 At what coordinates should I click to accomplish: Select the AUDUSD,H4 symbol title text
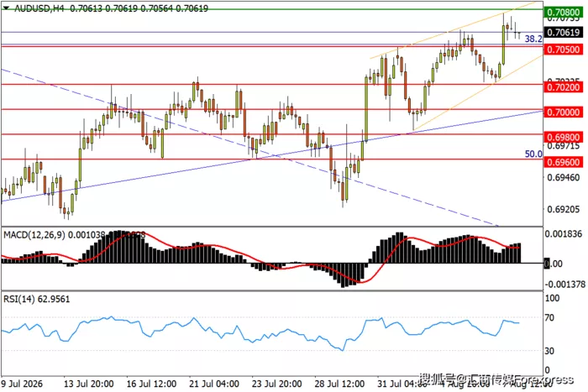pyautogui.click(x=39, y=8)
